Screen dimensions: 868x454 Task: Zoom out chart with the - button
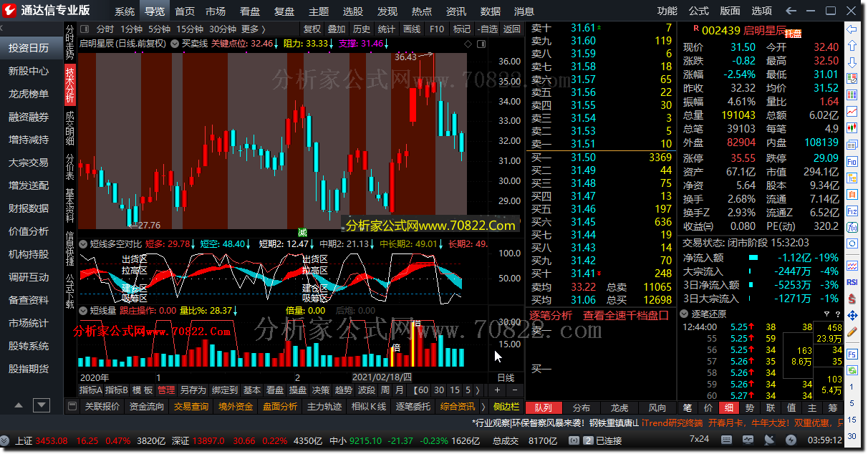[514, 390]
